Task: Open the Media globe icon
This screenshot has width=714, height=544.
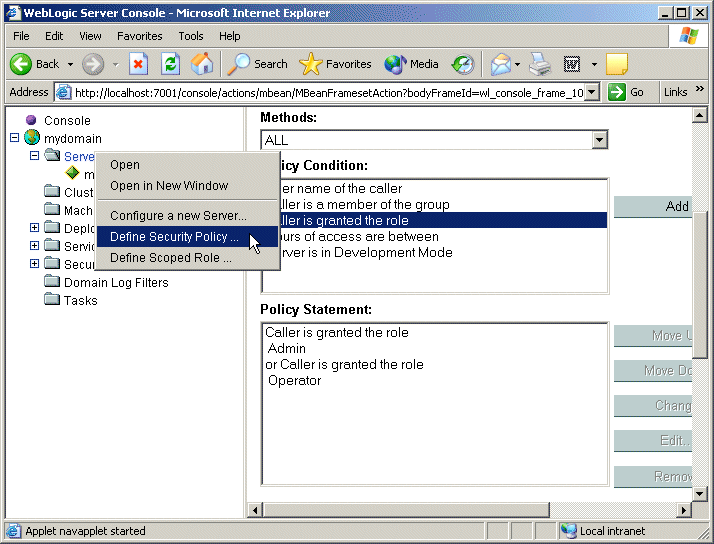Action: tap(395, 64)
